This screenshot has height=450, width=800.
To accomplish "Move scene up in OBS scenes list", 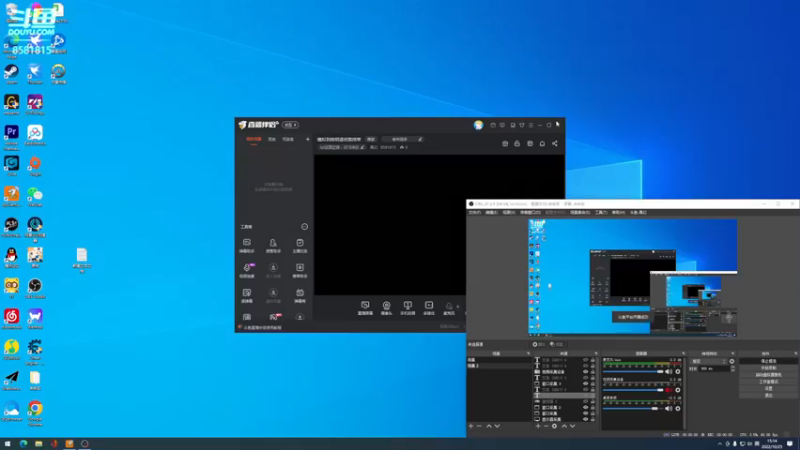I will [489, 426].
